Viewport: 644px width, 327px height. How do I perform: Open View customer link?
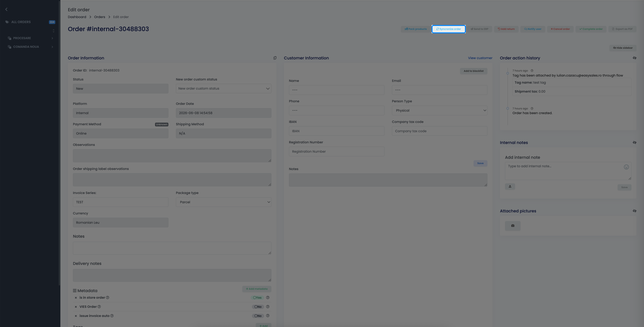click(x=480, y=58)
